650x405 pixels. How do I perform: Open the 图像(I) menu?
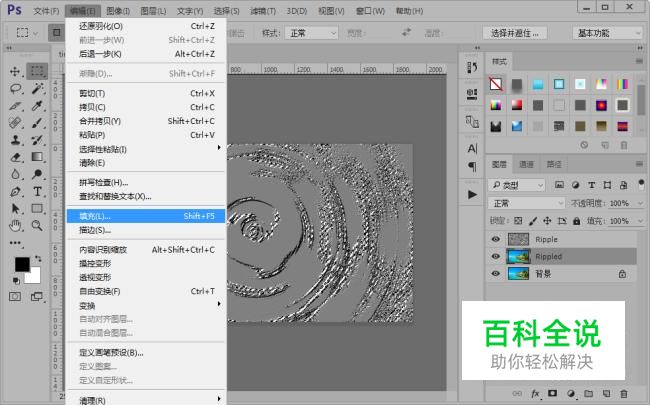(x=118, y=11)
